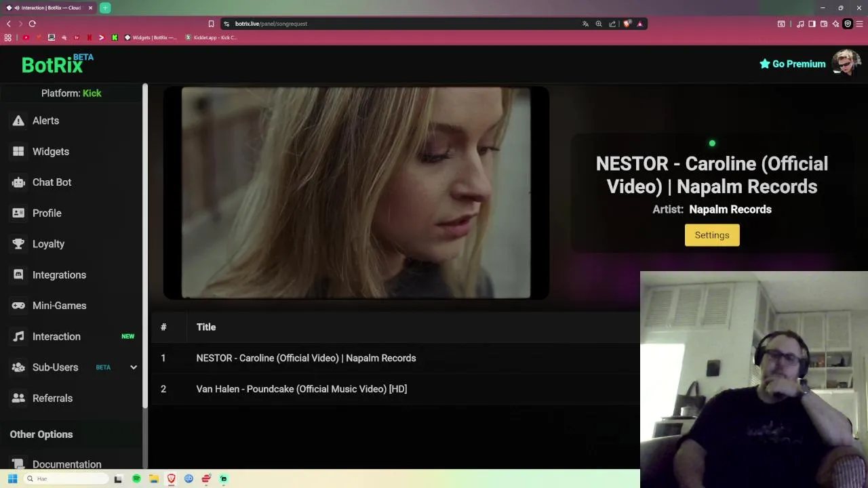Select queue row Van Halen - Poundcake
This screenshot has height=488, width=868.
[395, 389]
